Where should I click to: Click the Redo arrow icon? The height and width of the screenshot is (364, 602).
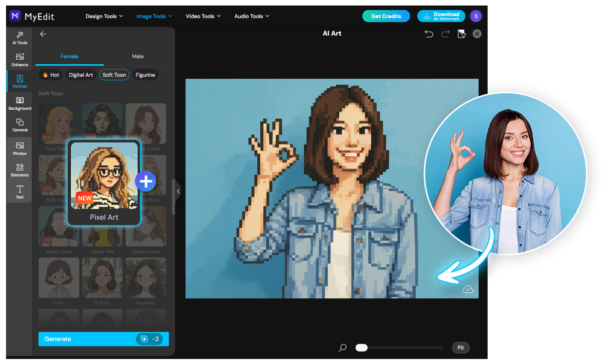(x=444, y=33)
